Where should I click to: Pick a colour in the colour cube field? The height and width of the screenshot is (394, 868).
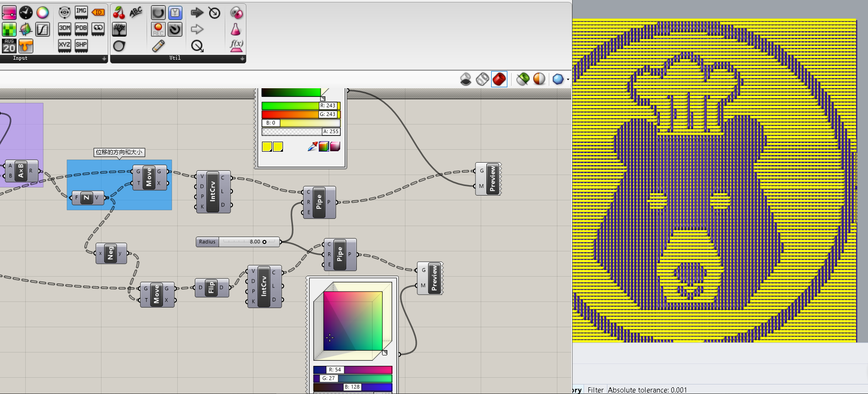coord(353,321)
